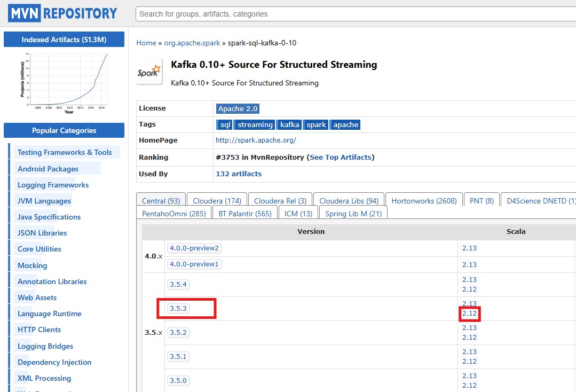The height and width of the screenshot is (392, 576).
Task: Select the Hortonworks (2608) tab
Action: coord(424,201)
